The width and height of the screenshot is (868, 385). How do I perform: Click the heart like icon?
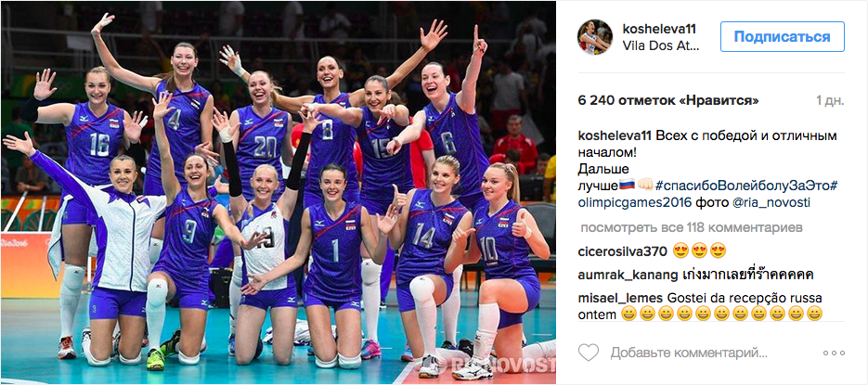pyautogui.click(x=589, y=353)
